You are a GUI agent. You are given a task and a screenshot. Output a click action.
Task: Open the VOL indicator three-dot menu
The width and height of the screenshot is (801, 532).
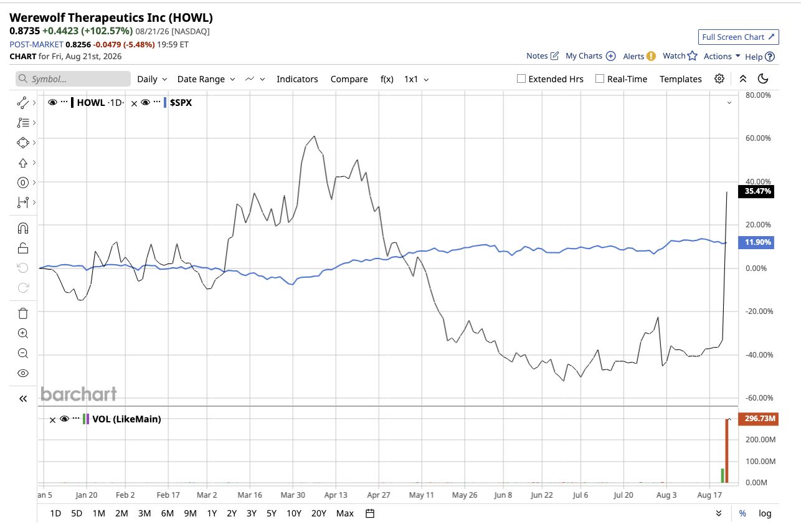pyautogui.click(x=76, y=419)
